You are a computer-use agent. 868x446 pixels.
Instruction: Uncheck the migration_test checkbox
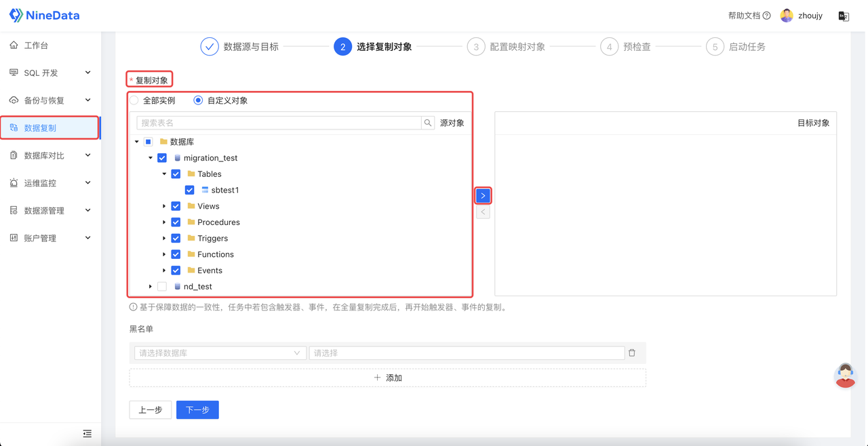pos(162,158)
